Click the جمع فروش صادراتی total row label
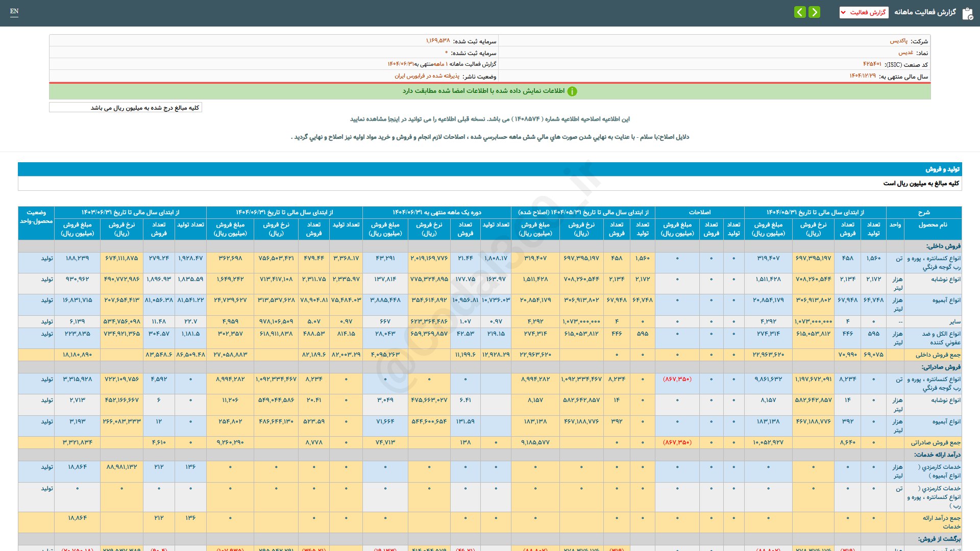Image resolution: width=980 pixels, height=551 pixels. click(935, 442)
